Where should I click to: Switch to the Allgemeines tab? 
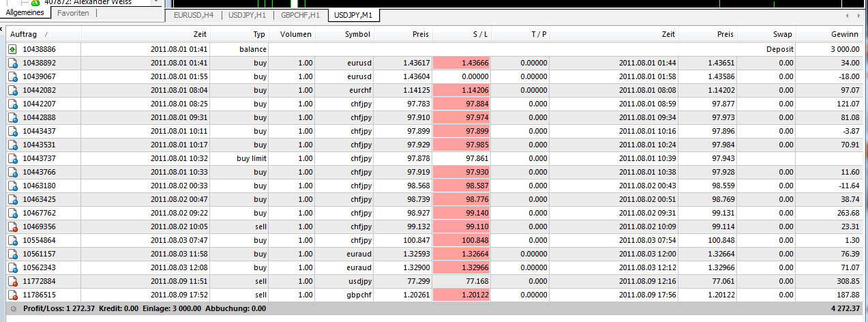coord(25,13)
